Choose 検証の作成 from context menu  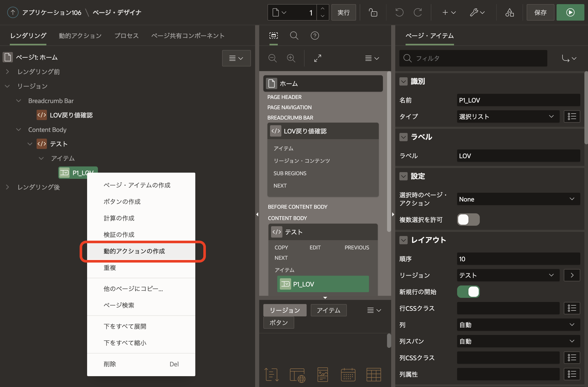(x=141, y=234)
